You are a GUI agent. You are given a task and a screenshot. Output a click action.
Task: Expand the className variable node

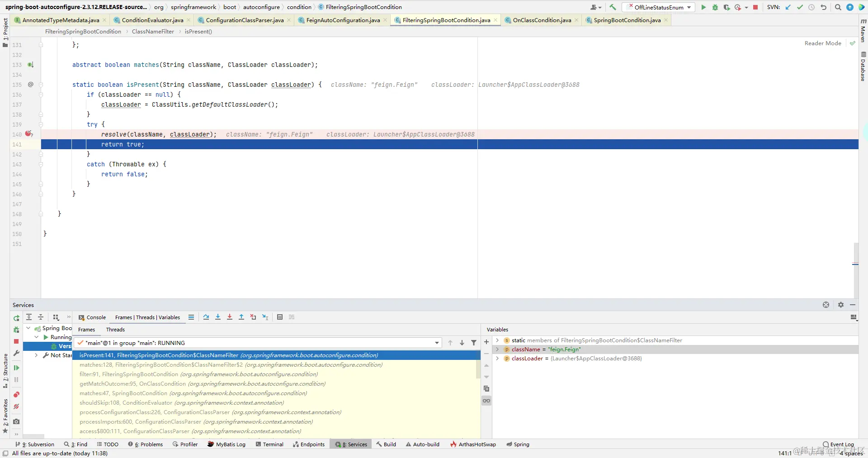pos(497,349)
